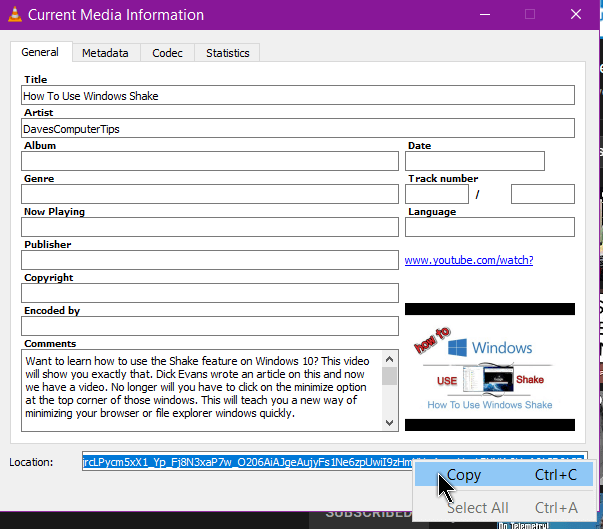
Task: Minimize the Current Media Information window
Action: pyautogui.click(x=485, y=15)
